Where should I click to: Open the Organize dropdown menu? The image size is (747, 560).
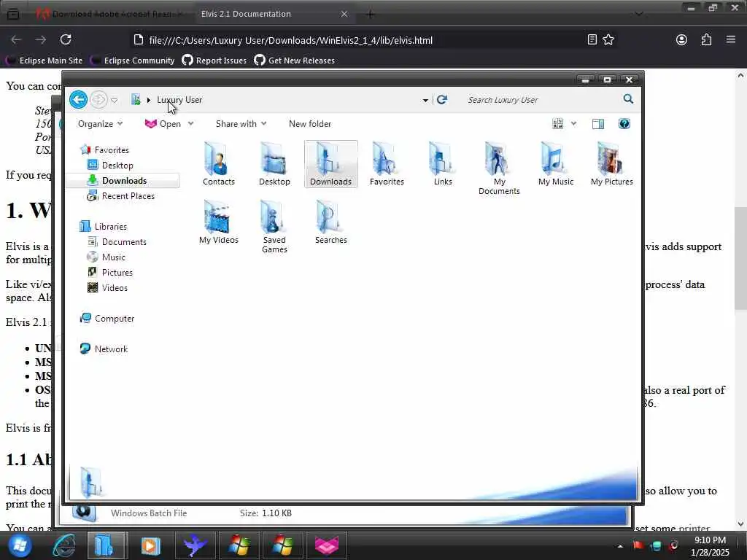click(x=100, y=124)
